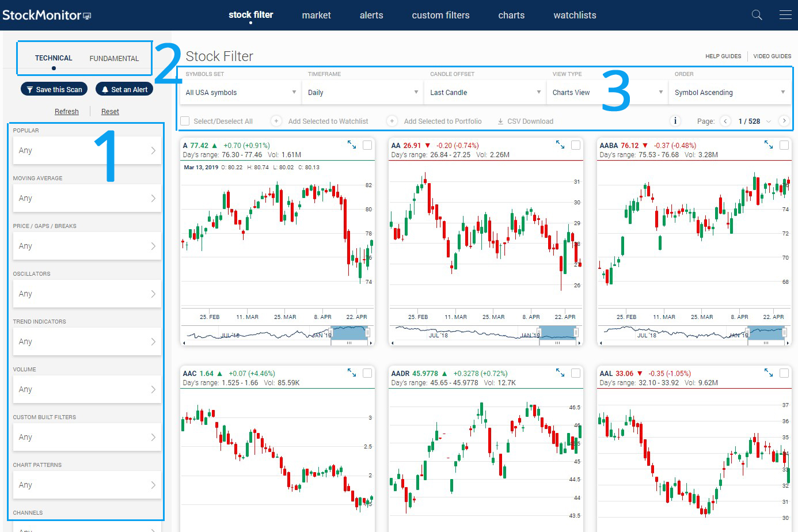The width and height of the screenshot is (798, 532).
Task: Expand the Popular filter selector
Action: click(x=87, y=150)
